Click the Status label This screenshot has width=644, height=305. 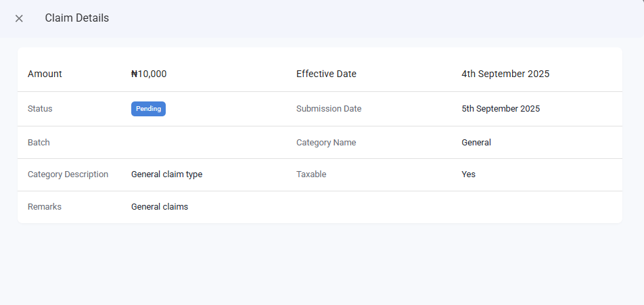tap(40, 109)
